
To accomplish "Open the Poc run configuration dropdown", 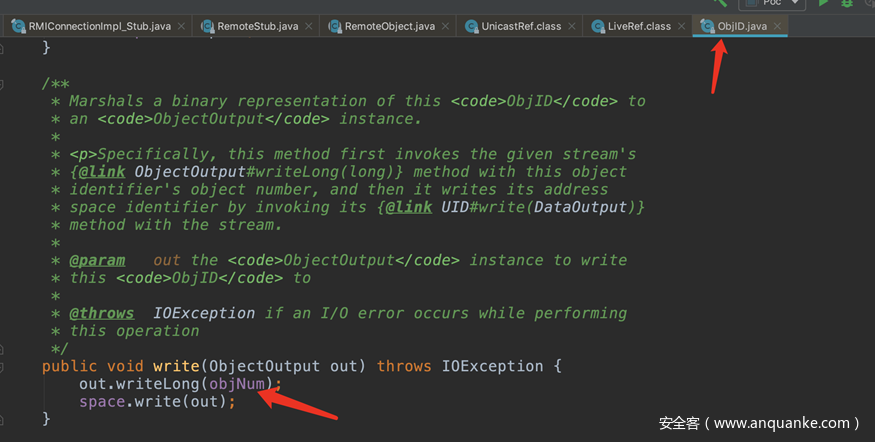I will (x=777, y=3).
